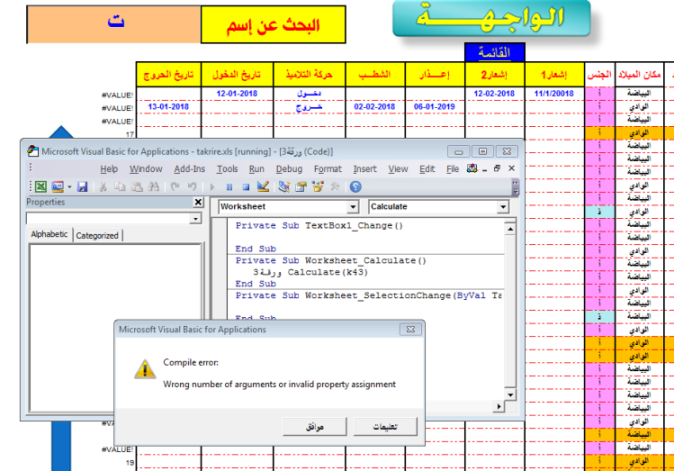The width and height of the screenshot is (674, 471).
Task: Open the Edit menu
Action: pyautogui.click(x=427, y=169)
